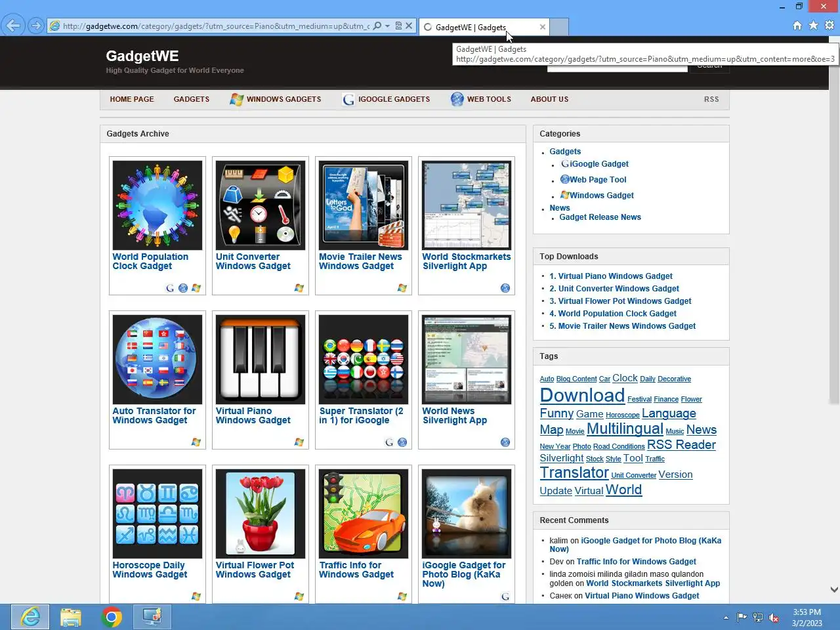Click the large Download tag
This screenshot has height=630, width=840.
(x=582, y=396)
